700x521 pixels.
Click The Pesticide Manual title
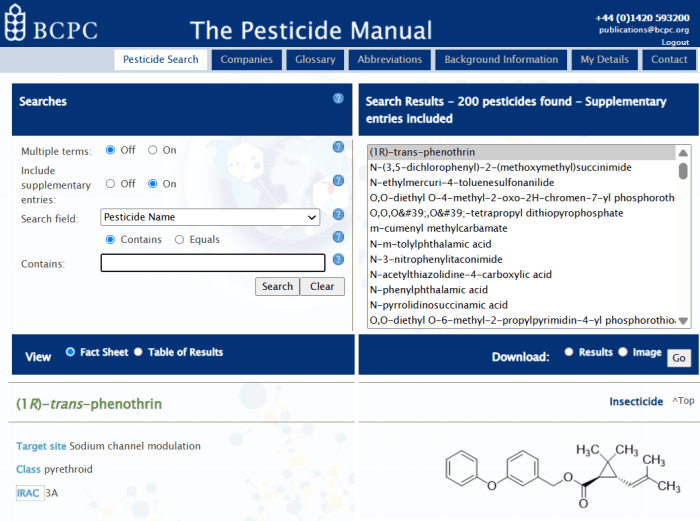(311, 30)
